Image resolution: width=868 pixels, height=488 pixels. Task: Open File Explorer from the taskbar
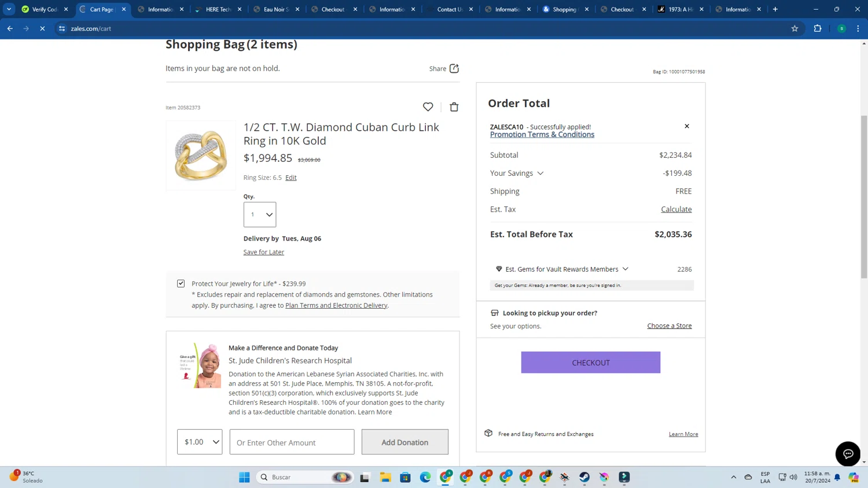[385, 477]
